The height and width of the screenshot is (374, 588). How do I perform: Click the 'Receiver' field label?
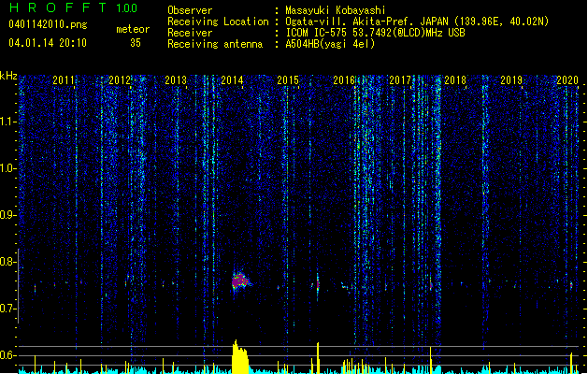(x=190, y=33)
